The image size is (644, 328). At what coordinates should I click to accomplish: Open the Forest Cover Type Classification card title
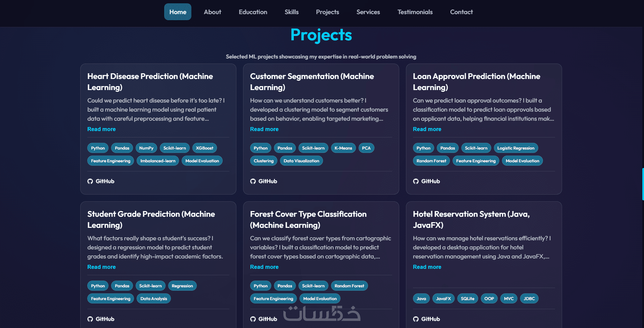click(x=308, y=219)
